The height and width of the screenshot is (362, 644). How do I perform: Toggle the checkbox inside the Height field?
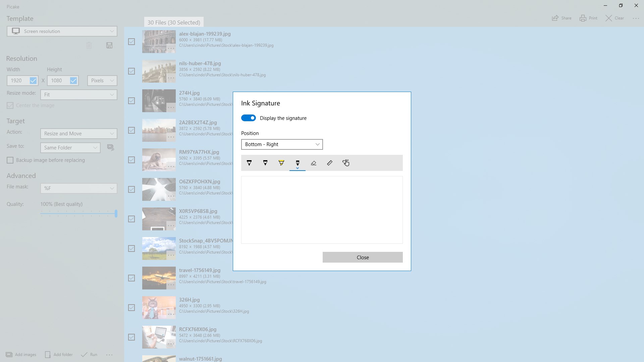coord(73,81)
